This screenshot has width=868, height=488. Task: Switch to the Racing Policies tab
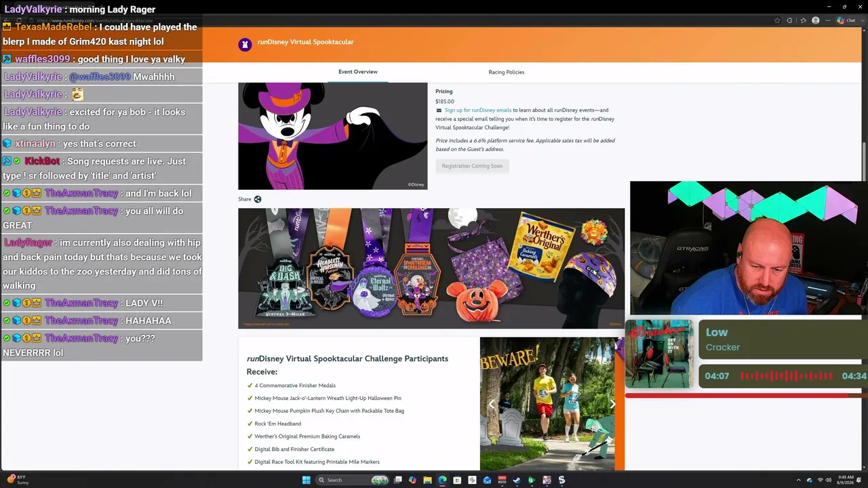coord(506,72)
